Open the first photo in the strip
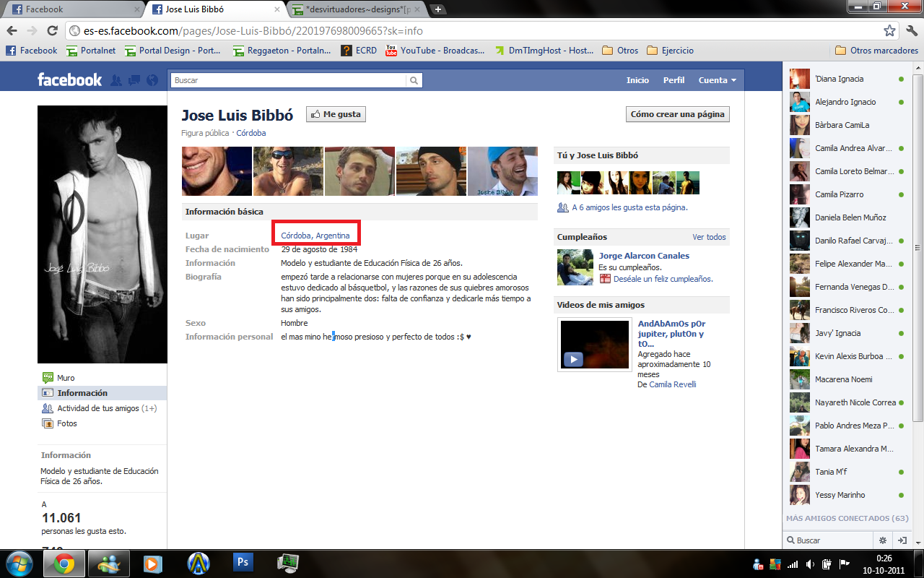This screenshot has height=578, width=924. point(217,171)
